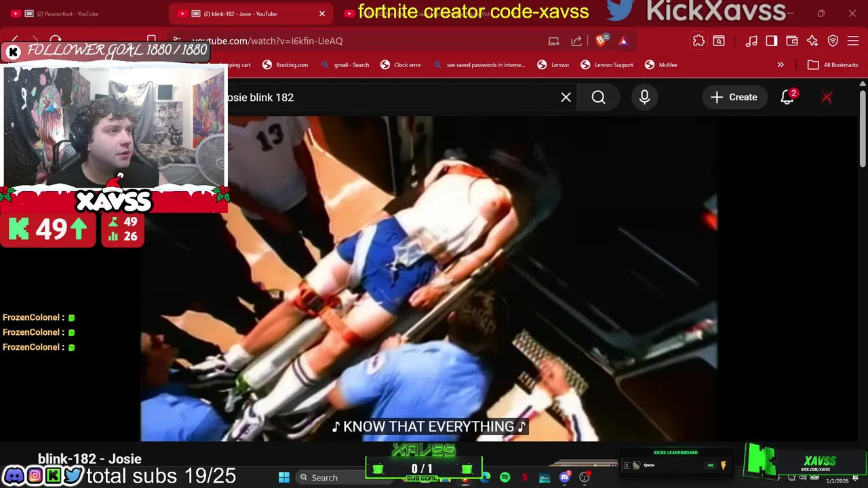
Task: Close the blink-182 Josie tab
Action: coord(322,14)
